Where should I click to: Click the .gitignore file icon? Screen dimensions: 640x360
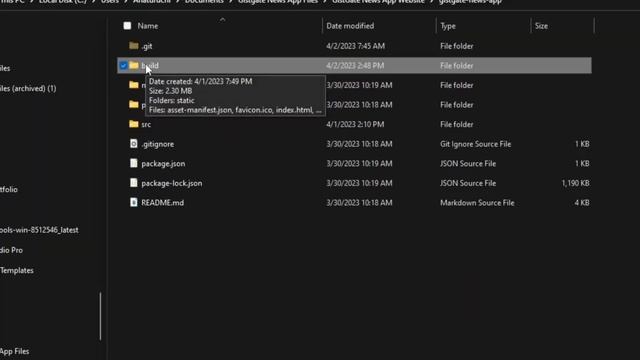(133, 144)
